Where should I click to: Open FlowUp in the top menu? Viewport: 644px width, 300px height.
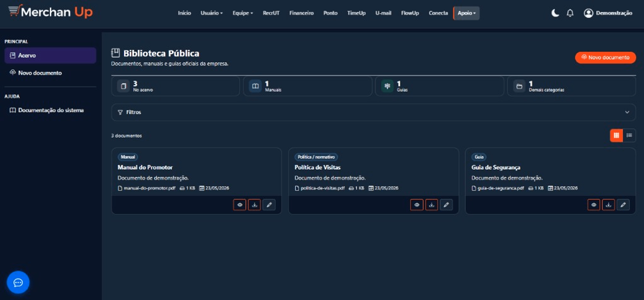[x=410, y=13]
